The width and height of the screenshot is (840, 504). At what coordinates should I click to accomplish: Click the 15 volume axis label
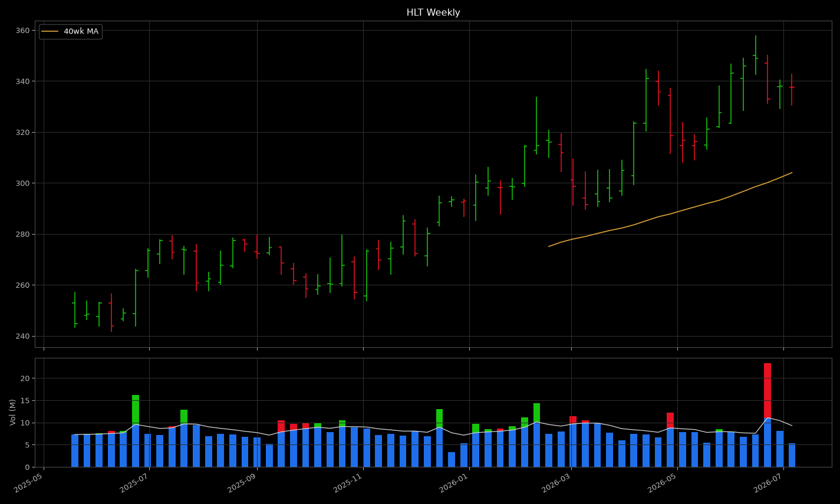pyautogui.click(x=25, y=401)
